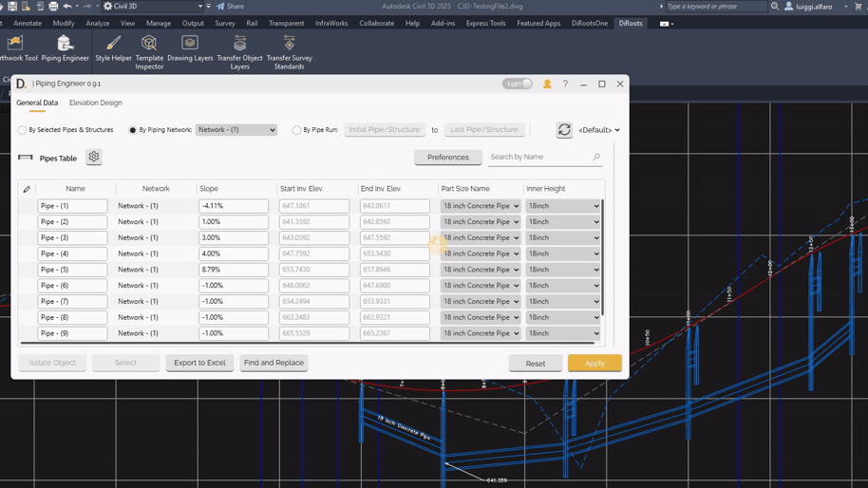Click the pipes table settings gear
This screenshot has height=488, width=868.
pos(93,158)
